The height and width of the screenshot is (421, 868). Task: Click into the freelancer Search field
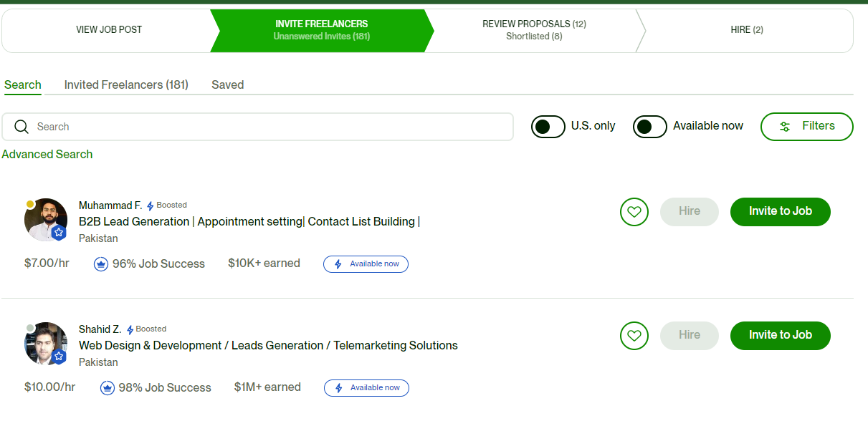258,127
